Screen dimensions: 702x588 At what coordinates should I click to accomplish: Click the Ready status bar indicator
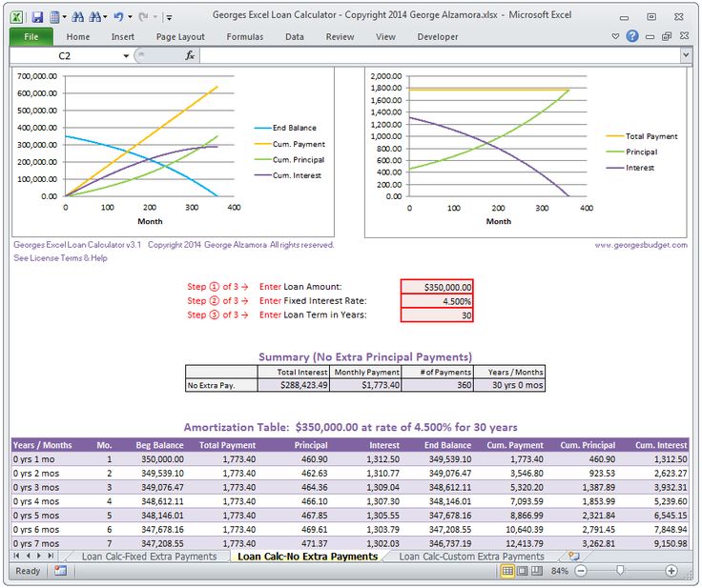[x=28, y=571]
